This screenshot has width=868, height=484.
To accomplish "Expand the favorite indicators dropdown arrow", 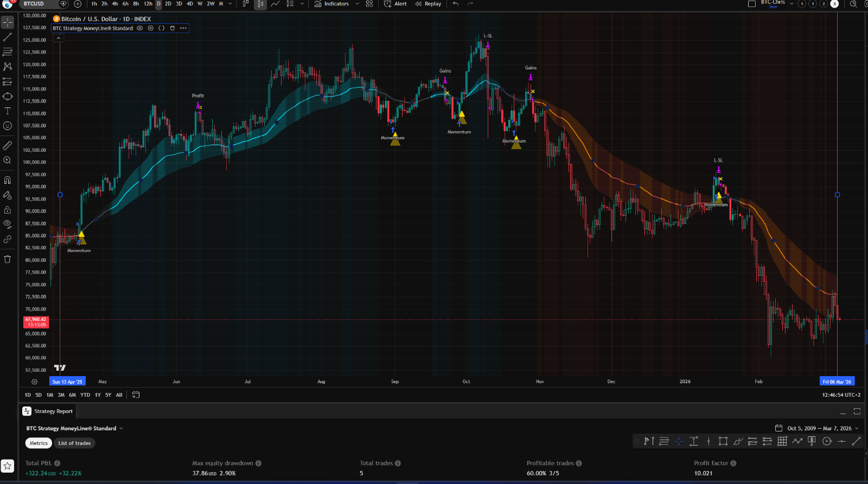I will (357, 4).
